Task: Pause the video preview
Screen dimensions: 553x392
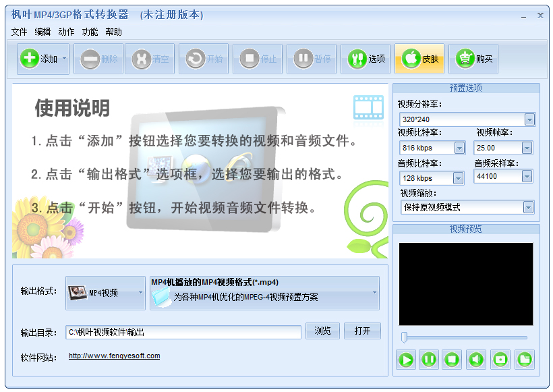Action: (429, 360)
